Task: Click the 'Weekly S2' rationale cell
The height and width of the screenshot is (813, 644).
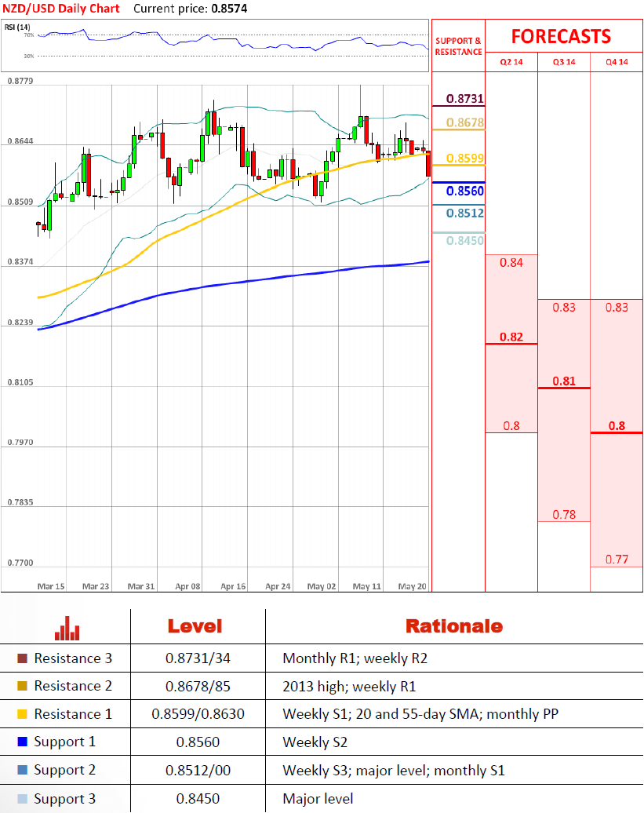Action: point(315,742)
